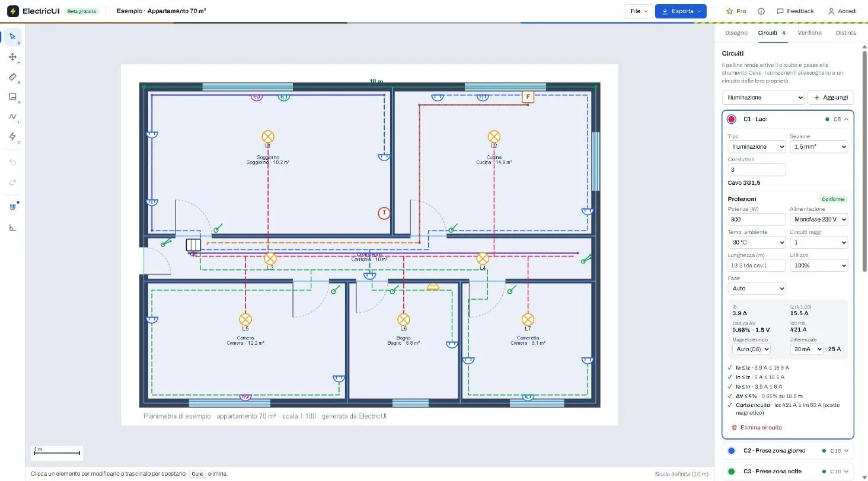Select lamp L5 in Camera
The height and width of the screenshot is (481, 868).
(x=245, y=320)
